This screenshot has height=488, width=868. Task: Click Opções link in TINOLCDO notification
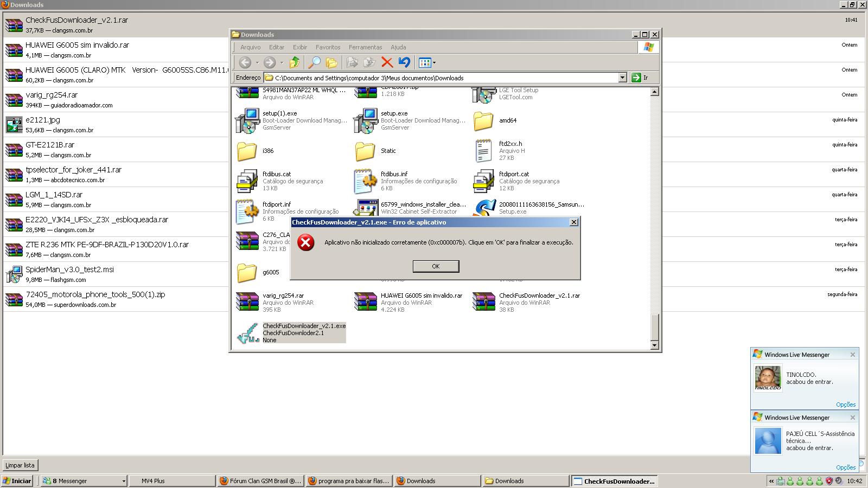tap(846, 404)
